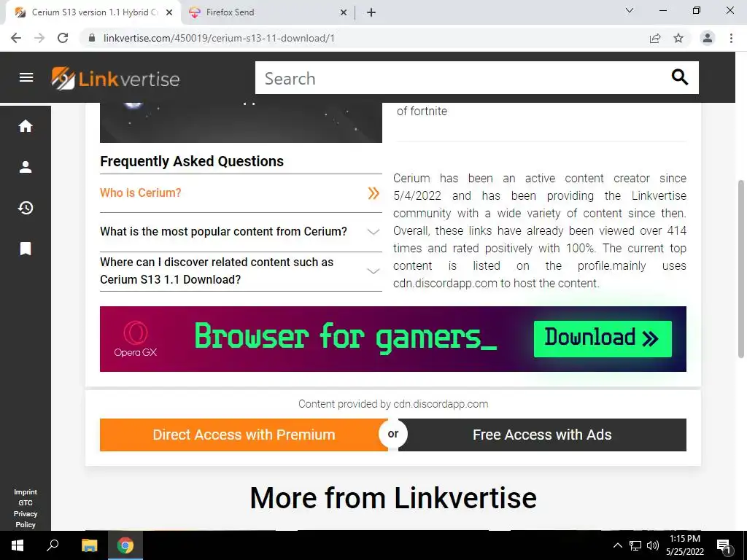Click the Linkvertise logo
The width and height of the screenshot is (747, 560).
(116, 78)
